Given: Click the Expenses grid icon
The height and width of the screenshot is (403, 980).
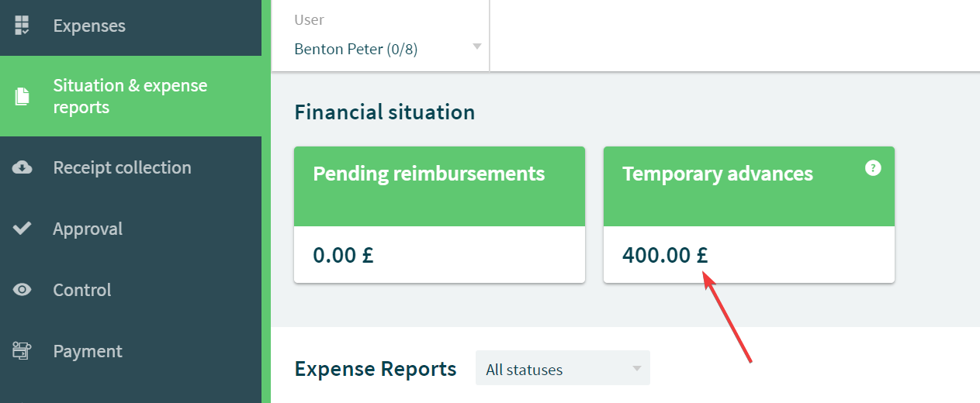Looking at the screenshot, I should (x=23, y=26).
